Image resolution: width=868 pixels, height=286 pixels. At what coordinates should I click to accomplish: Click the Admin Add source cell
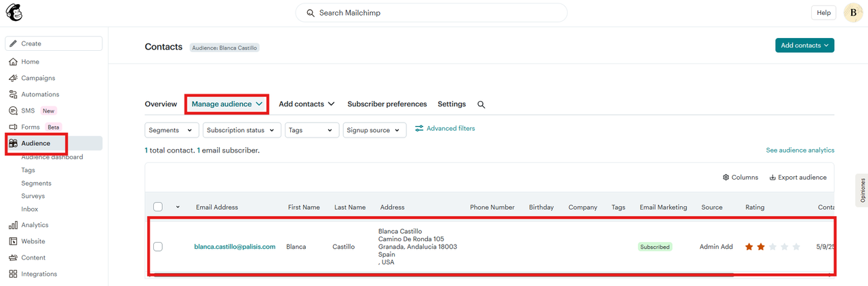[x=716, y=247]
